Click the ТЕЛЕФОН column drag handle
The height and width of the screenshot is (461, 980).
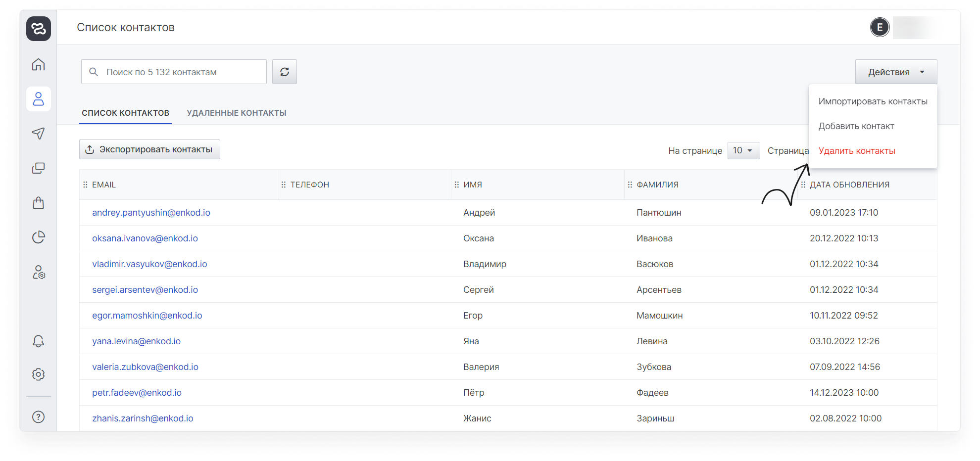[284, 184]
